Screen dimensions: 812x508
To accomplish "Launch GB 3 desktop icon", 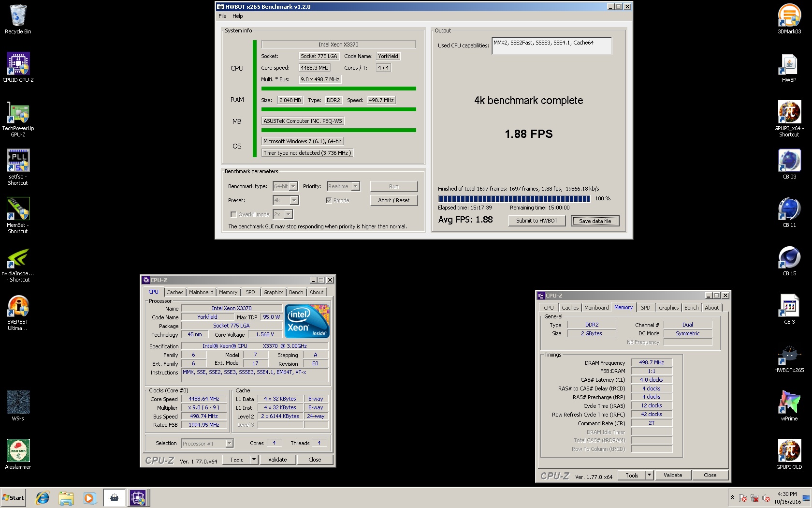I will (789, 310).
